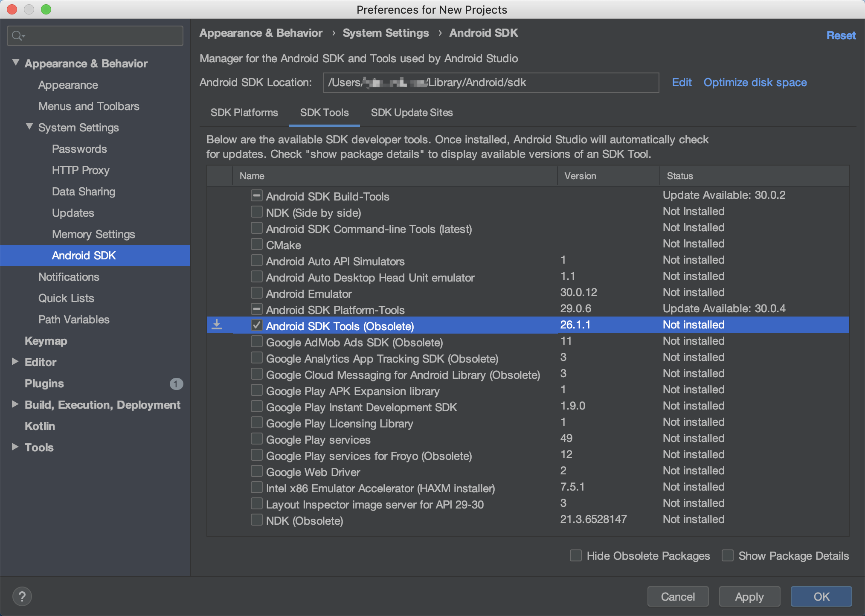Click the Plugins update count badge
The height and width of the screenshot is (616, 865).
[176, 384]
